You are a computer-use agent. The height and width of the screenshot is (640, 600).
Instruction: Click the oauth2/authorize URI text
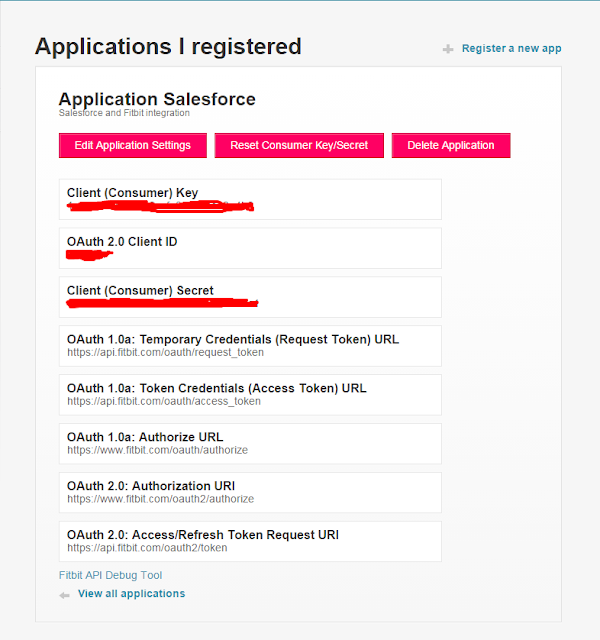pyautogui.click(x=160, y=499)
